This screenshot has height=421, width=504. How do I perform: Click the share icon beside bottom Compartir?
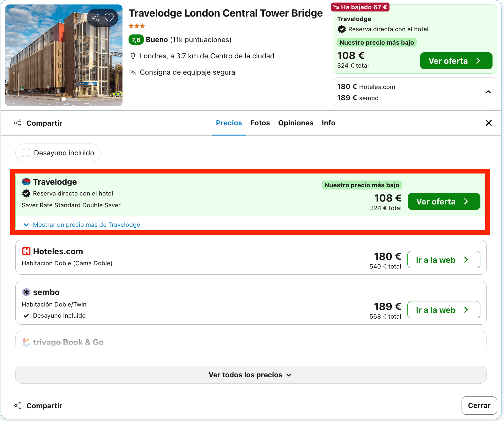click(x=18, y=406)
